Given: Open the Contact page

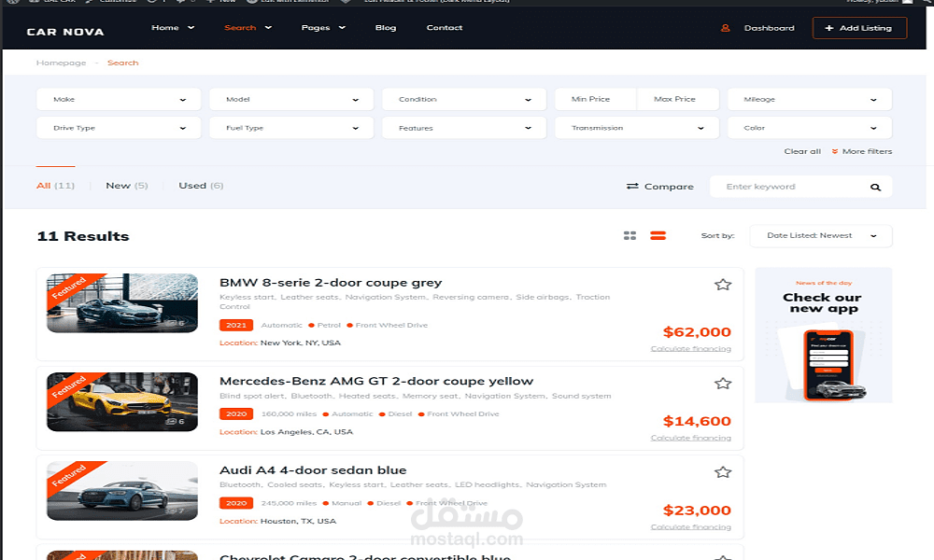Looking at the screenshot, I should (445, 27).
